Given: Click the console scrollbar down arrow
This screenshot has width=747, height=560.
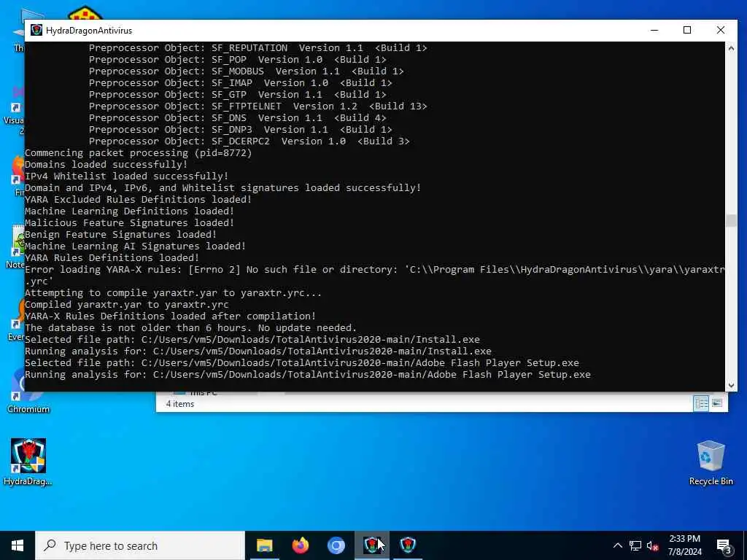Looking at the screenshot, I should click(731, 386).
